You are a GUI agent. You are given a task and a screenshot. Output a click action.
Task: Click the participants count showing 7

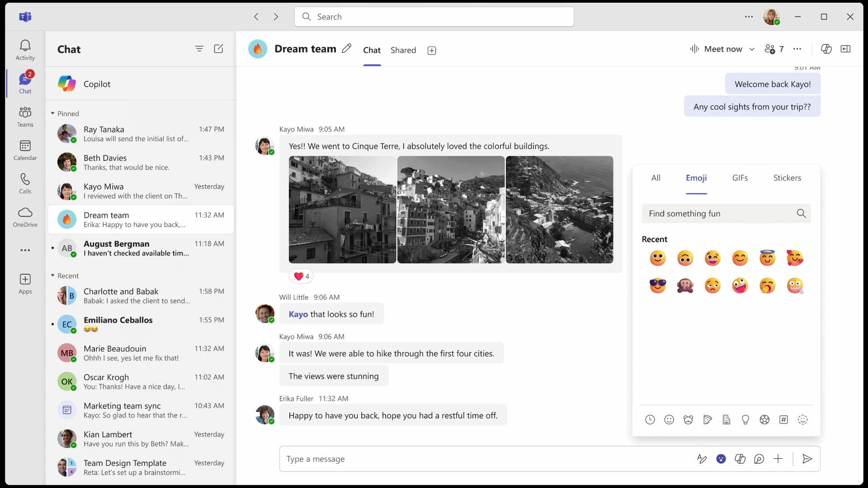coord(774,48)
